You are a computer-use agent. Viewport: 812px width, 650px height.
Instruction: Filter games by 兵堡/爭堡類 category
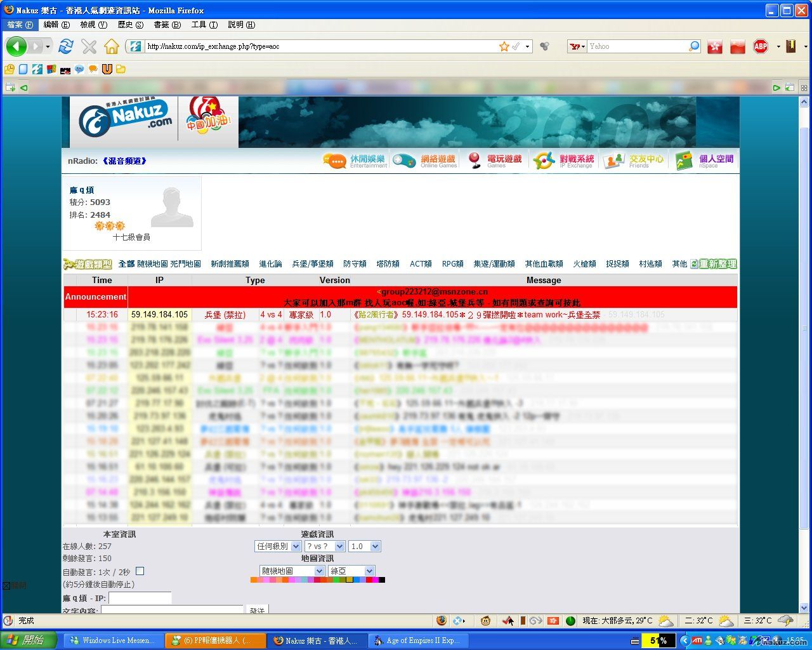(312, 264)
